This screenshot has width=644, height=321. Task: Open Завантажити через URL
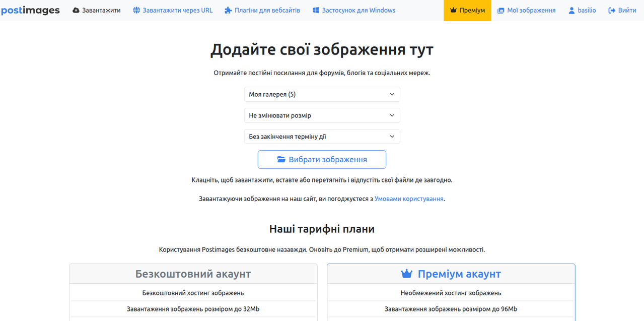coord(173,10)
